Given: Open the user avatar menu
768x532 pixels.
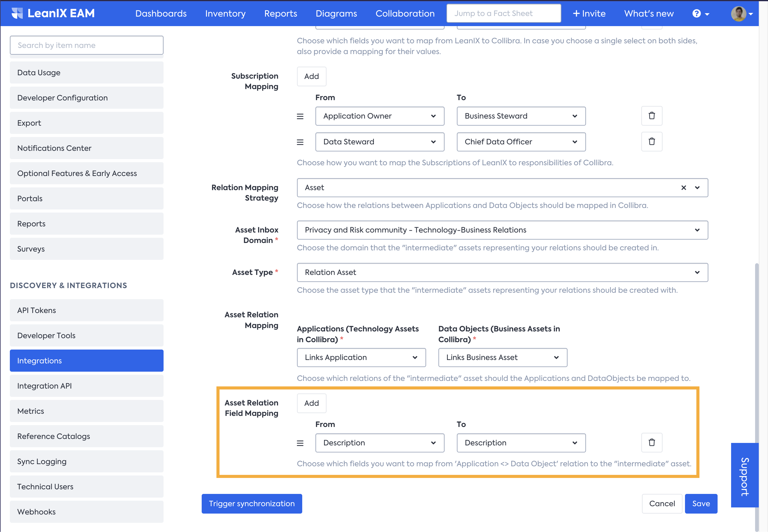Looking at the screenshot, I should (742, 14).
